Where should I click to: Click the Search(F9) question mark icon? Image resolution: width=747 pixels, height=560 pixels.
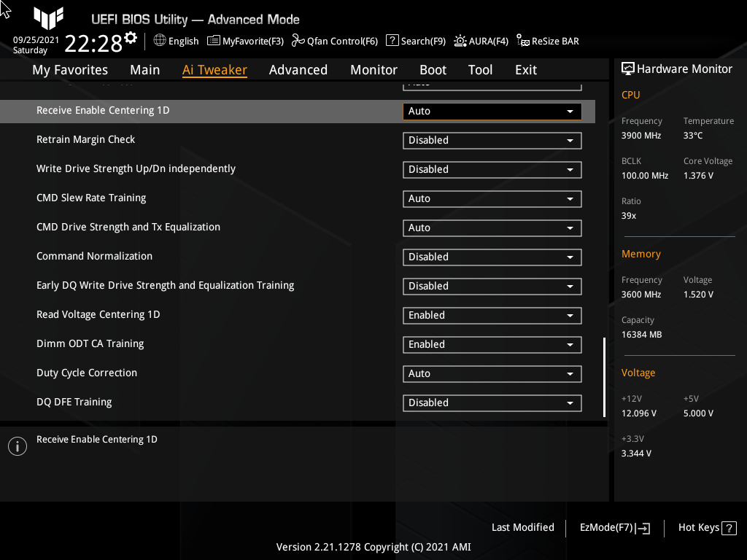[392, 41]
